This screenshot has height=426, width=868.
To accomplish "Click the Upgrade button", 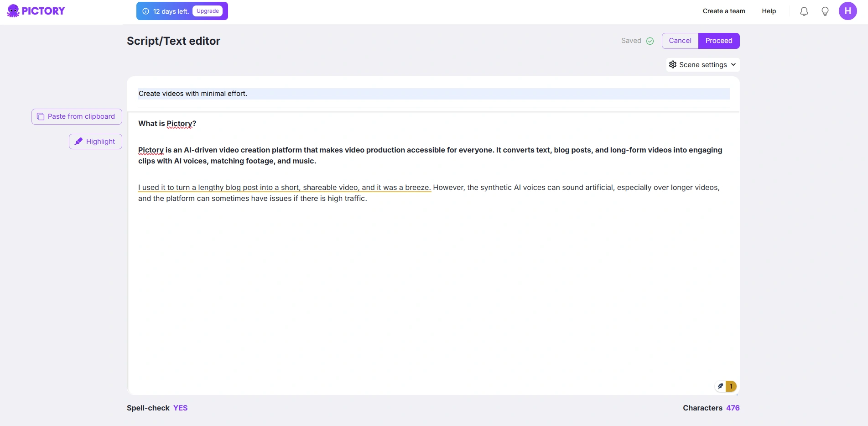I will (x=208, y=11).
